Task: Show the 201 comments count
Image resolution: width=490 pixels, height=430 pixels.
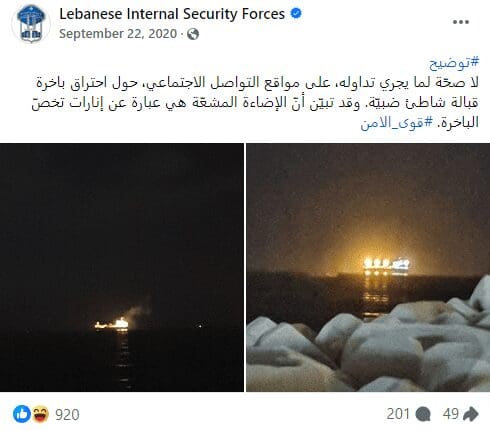Action: click(398, 414)
